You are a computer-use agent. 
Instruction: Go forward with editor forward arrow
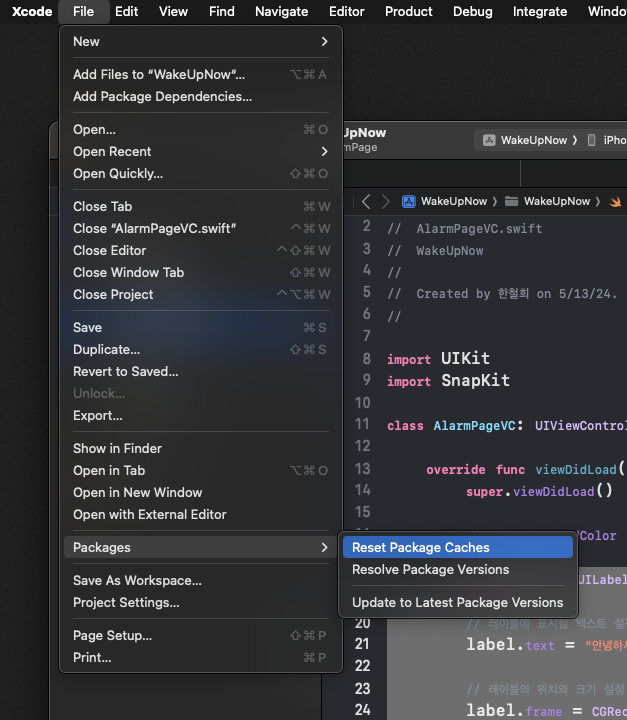(x=385, y=202)
